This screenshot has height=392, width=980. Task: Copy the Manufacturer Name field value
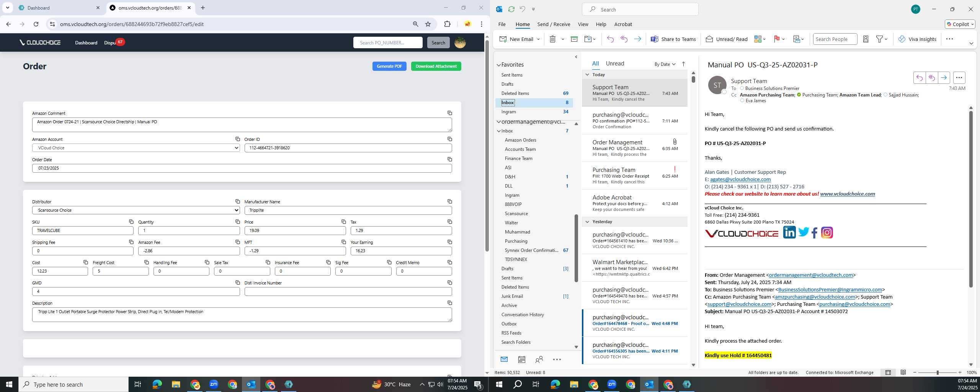[449, 201]
